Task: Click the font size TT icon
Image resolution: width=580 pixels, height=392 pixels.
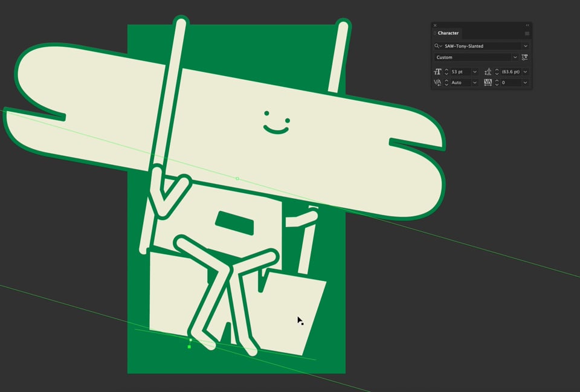Action: tap(437, 72)
